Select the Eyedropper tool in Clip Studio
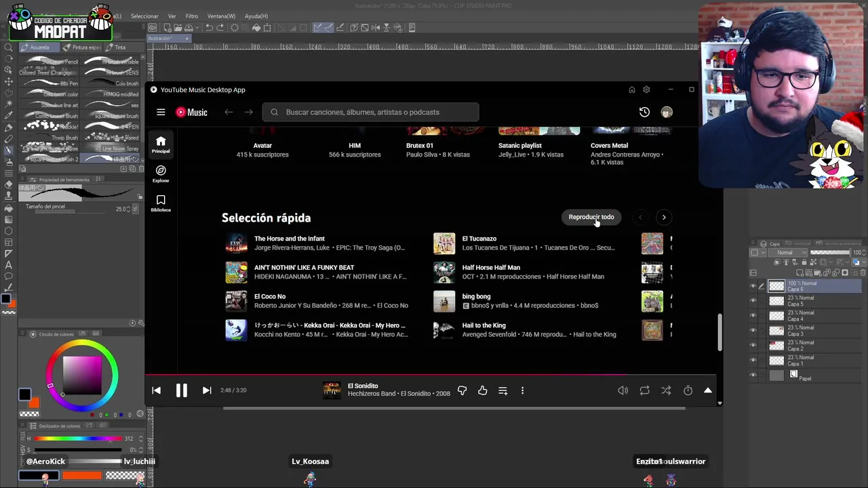Viewport: 868px width, 488px height. pos(8,116)
